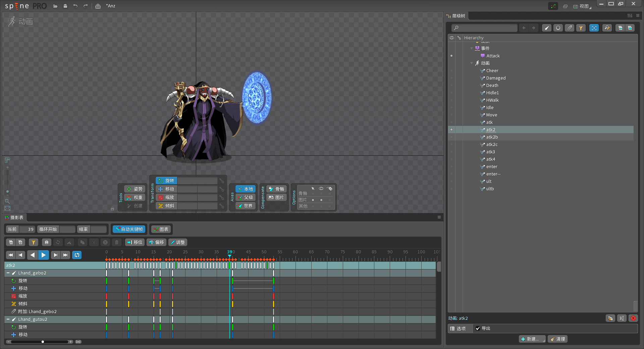
Task: Toggle bones filter in hierarchy toolbar
Action: [x=547, y=28]
